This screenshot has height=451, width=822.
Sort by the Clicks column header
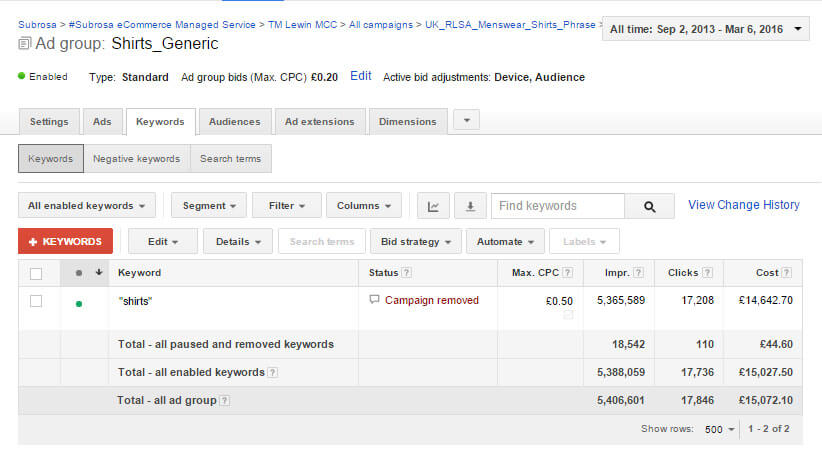click(683, 273)
